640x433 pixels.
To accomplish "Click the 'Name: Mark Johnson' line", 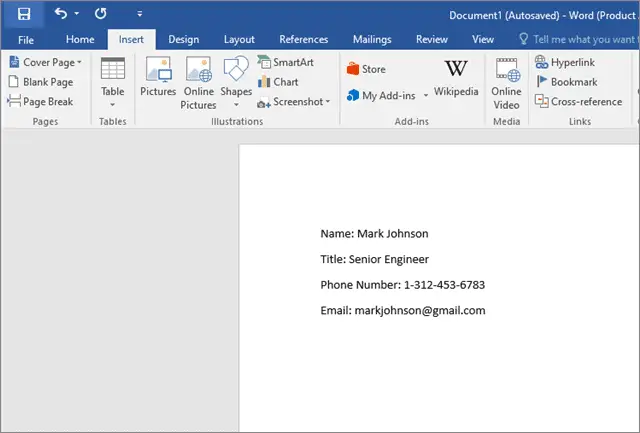I will pyautogui.click(x=374, y=233).
